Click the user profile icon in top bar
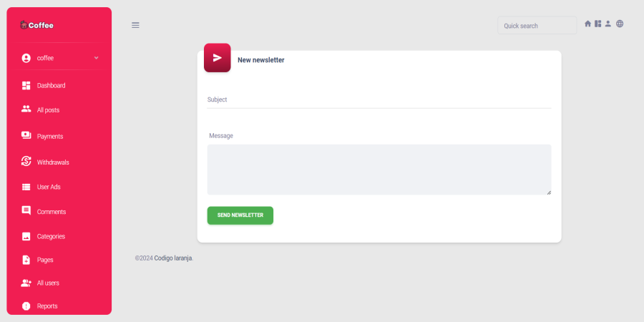This screenshot has height=322, width=644. 608,24
